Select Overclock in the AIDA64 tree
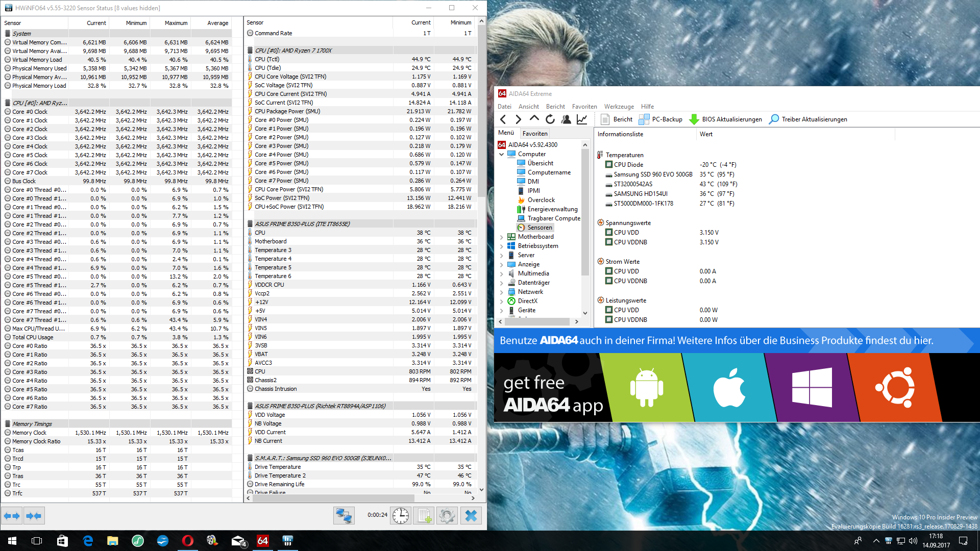The width and height of the screenshot is (980, 551). click(x=541, y=200)
